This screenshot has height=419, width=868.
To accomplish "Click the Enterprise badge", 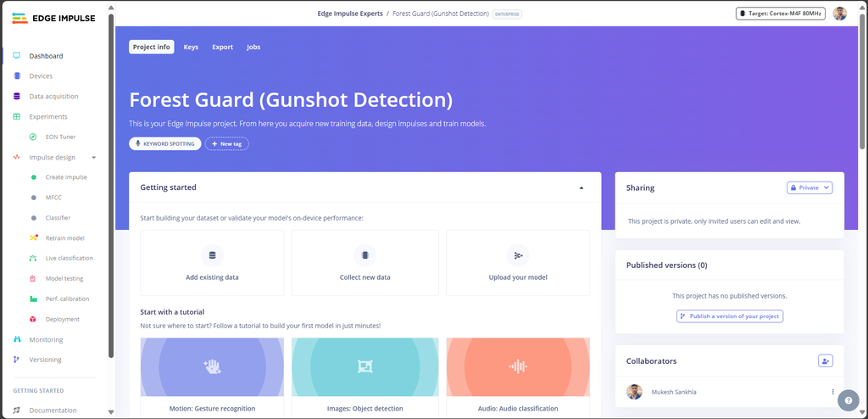I will tap(507, 14).
